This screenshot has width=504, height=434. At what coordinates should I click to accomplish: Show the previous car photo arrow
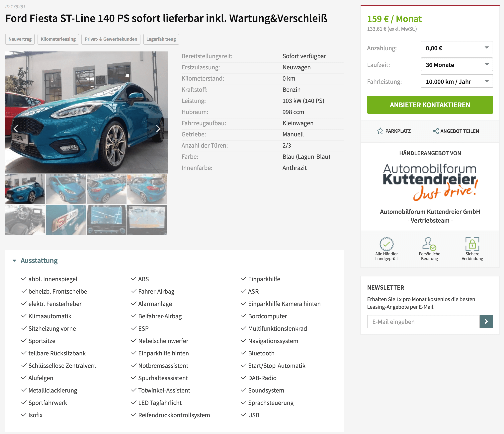point(16,129)
